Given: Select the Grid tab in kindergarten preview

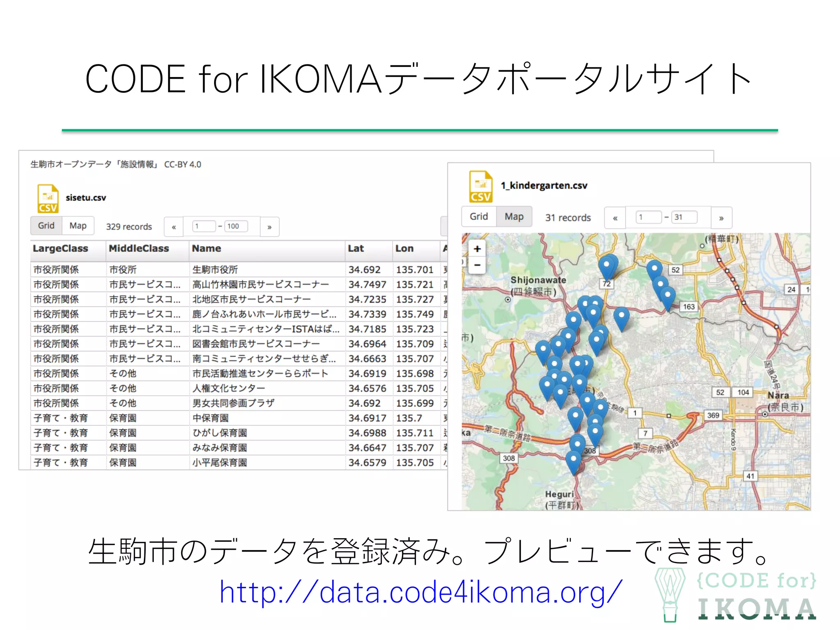Looking at the screenshot, I should 479,217.
